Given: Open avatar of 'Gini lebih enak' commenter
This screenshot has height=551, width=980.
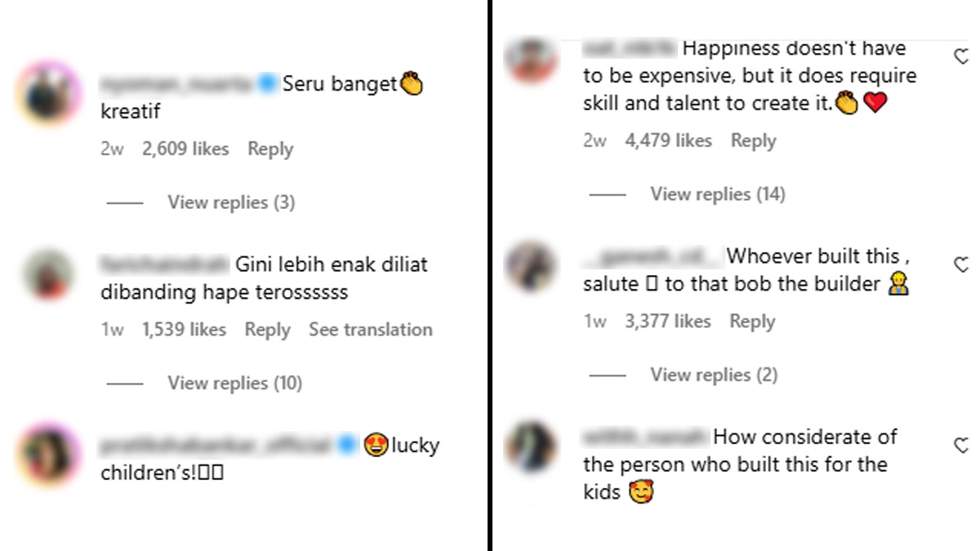Looking at the screenshot, I should 48,274.
